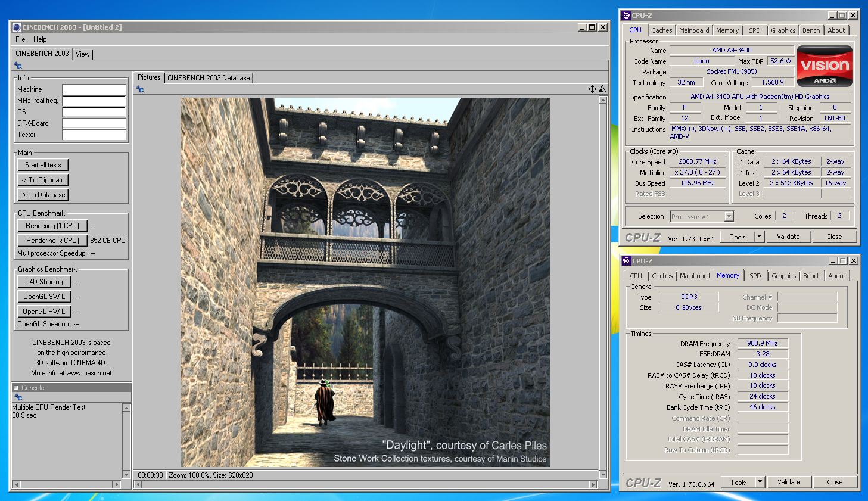The image size is (868, 501).
Task: Click the Machine input field
Action: (94, 89)
